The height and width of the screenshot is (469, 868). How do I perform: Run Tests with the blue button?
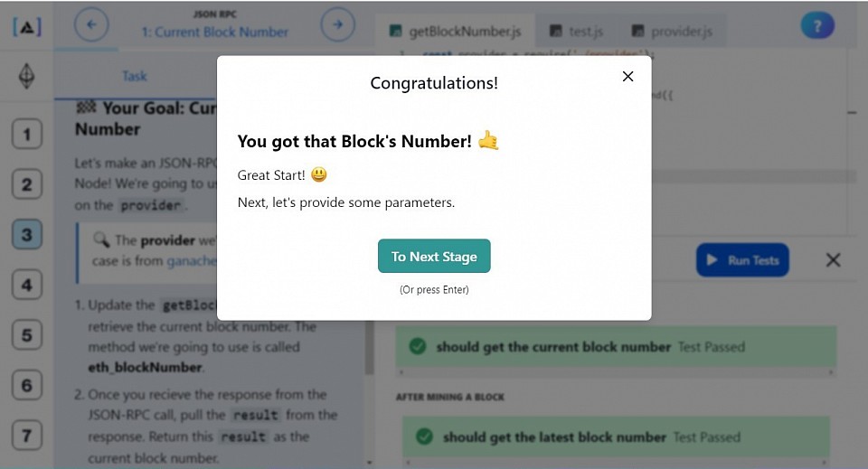pos(742,260)
